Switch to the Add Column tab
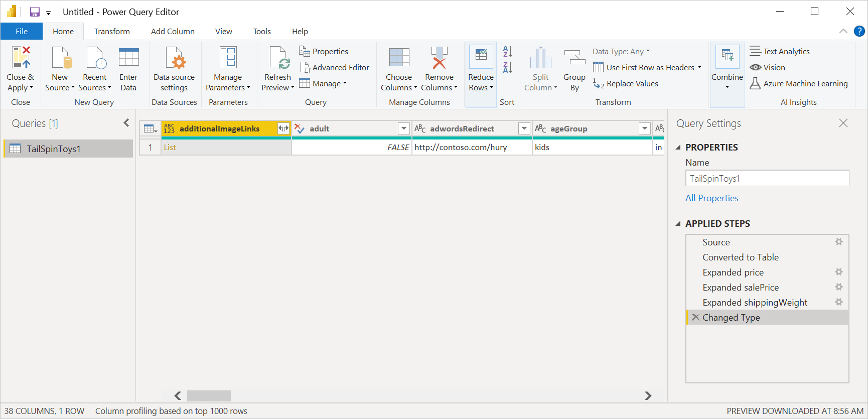The image size is (868, 419). (173, 31)
